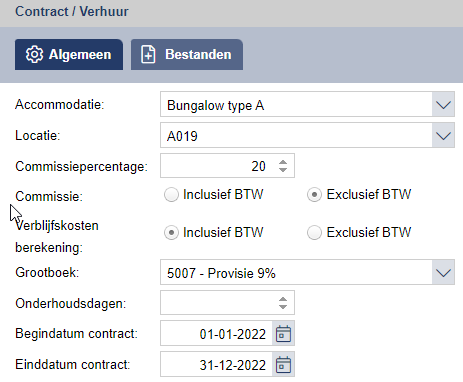Click the gear icon on Algemeen tab

34,54
